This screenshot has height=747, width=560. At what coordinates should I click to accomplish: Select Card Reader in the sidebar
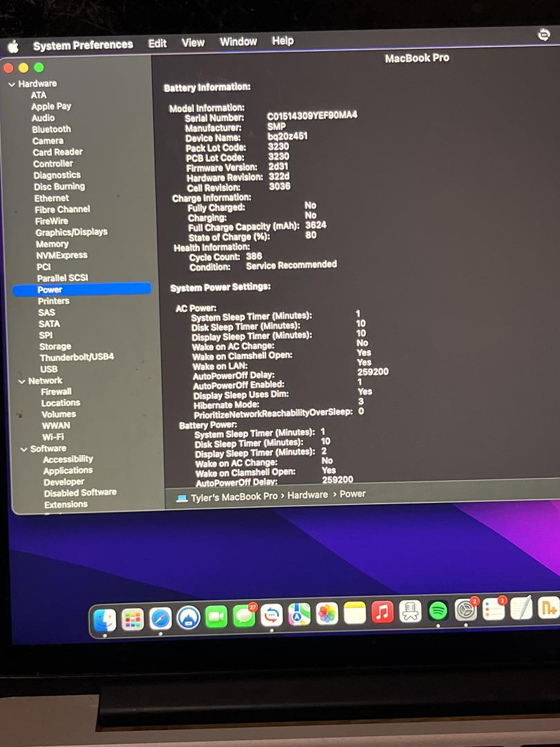[57, 152]
